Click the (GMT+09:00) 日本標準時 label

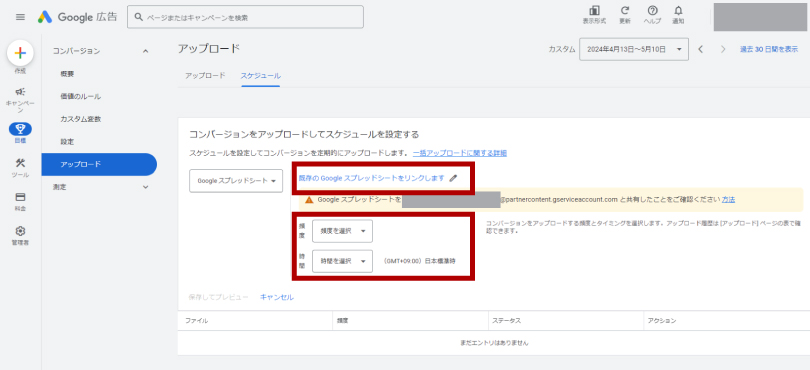point(419,261)
